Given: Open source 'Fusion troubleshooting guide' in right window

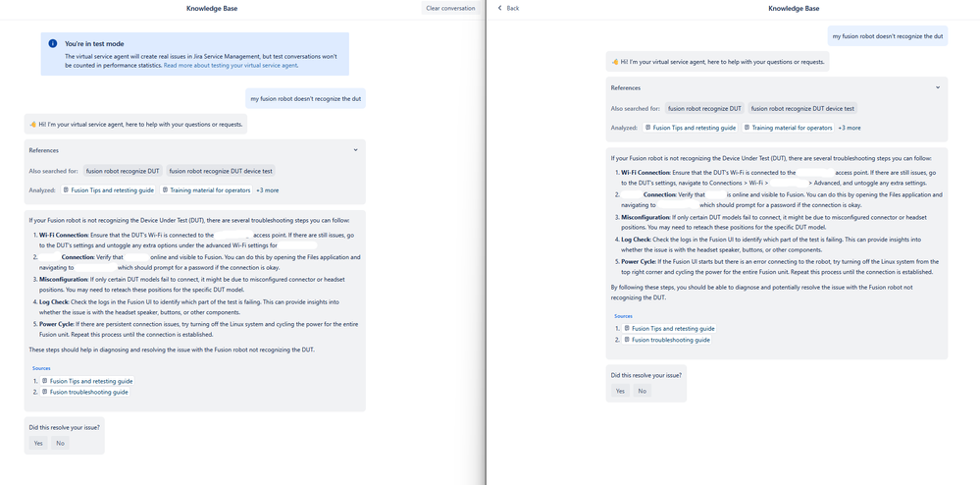Looking at the screenshot, I should pos(667,339).
